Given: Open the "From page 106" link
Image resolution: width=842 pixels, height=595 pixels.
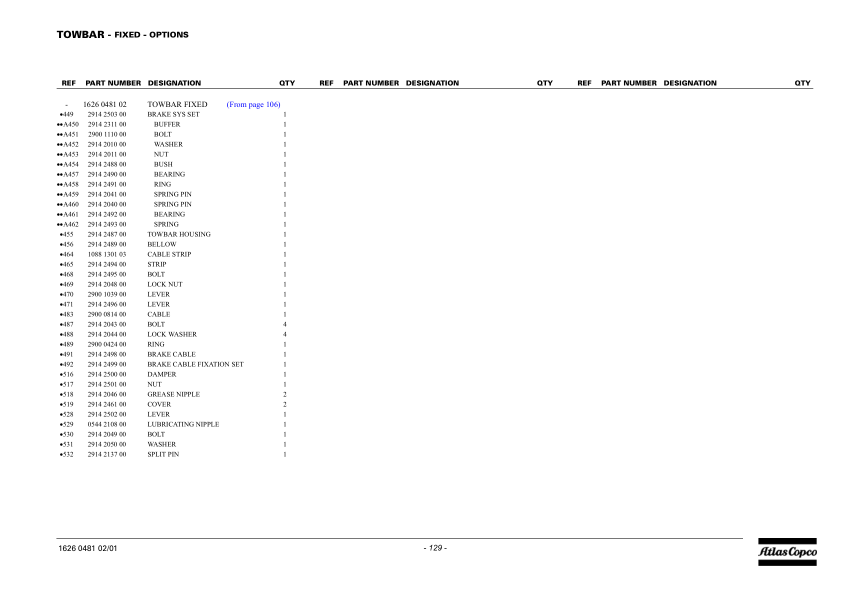Looking at the screenshot, I should point(253,104).
